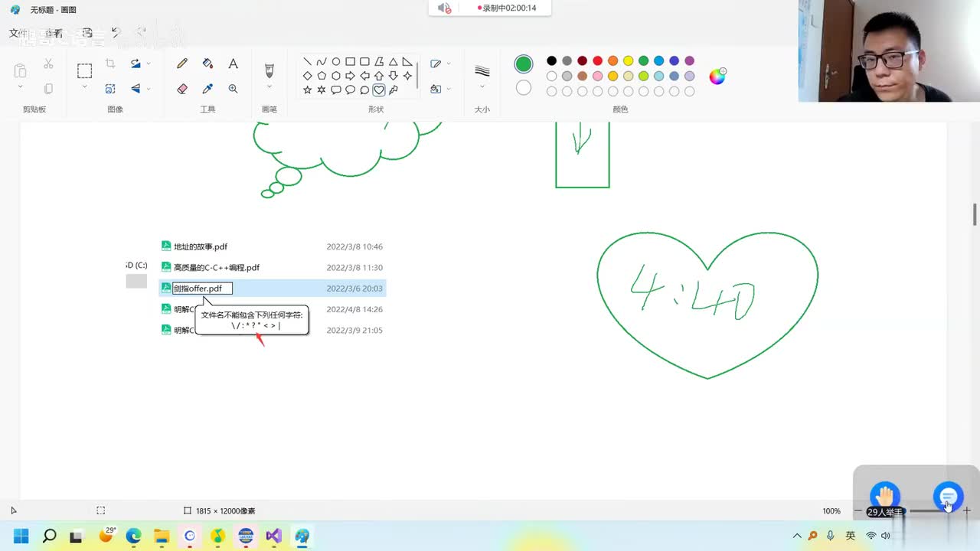
Task: Click the rectangular Select tool
Action: pyautogui.click(x=84, y=70)
